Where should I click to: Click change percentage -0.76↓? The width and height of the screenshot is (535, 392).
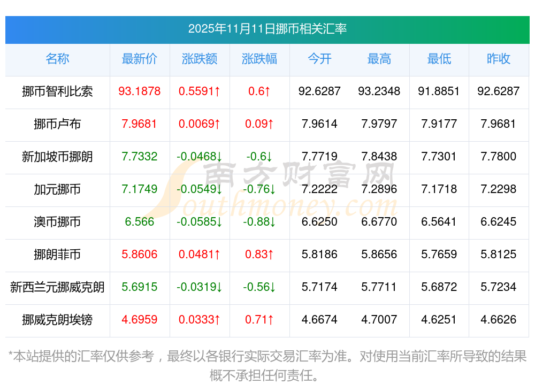tap(259, 189)
